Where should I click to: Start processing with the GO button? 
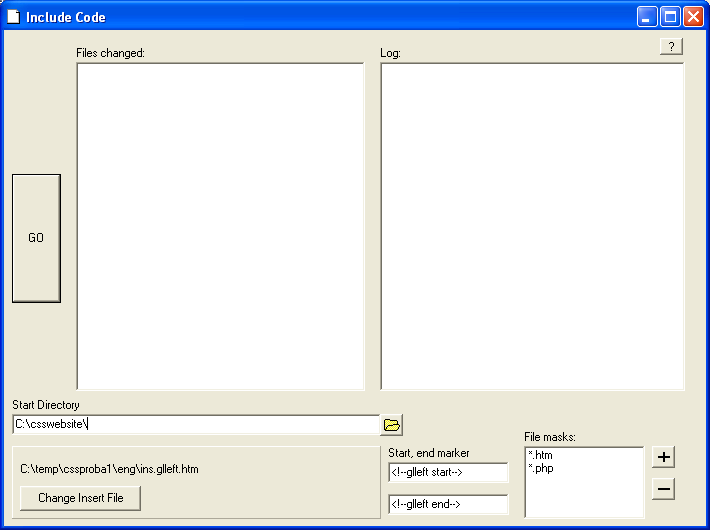[x=36, y=238]
